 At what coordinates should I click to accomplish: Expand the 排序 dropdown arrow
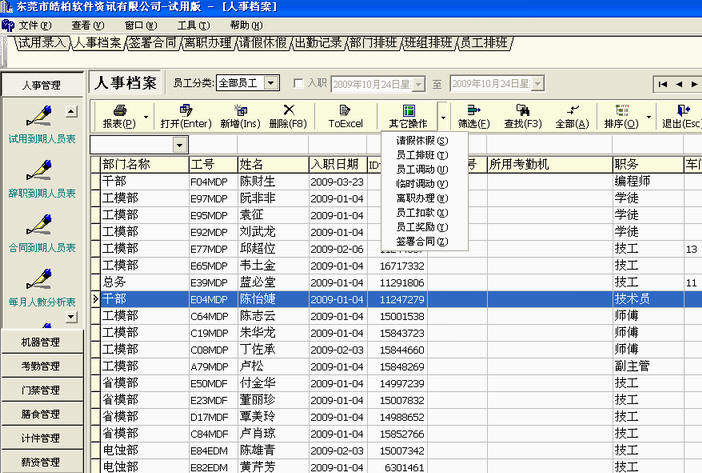[x=649, y=117]
